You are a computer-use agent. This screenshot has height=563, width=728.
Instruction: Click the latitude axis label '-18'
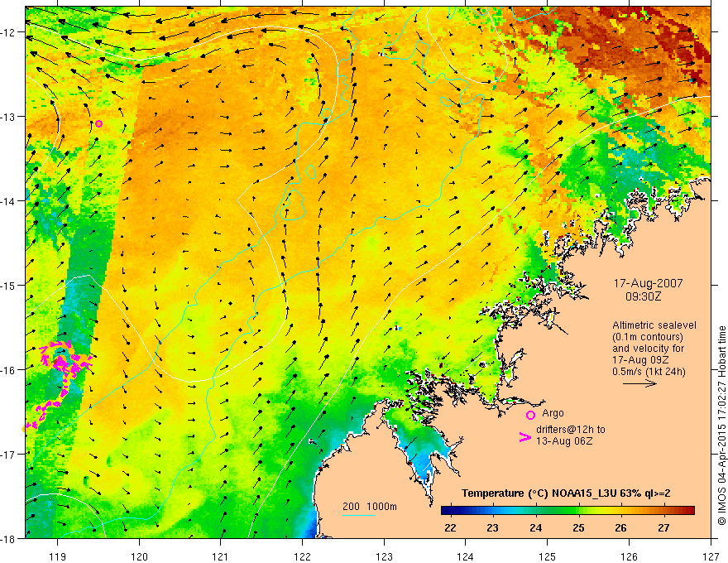click(7, 538)
